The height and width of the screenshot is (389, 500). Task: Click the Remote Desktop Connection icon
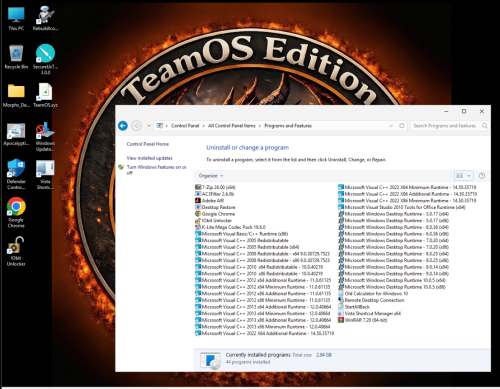(x=341, y=300)
